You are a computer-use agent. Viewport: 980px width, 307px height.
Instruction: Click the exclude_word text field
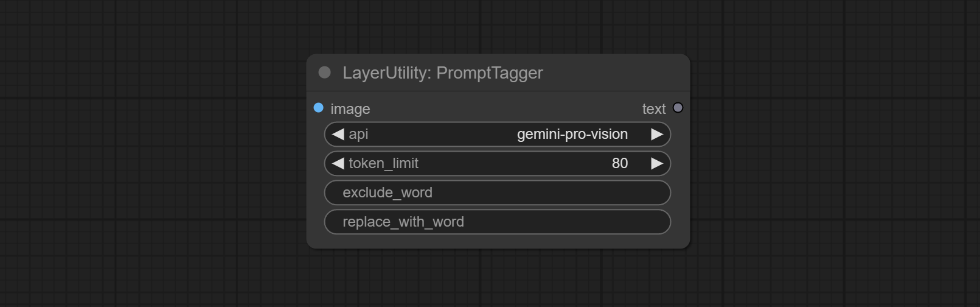point(498,192)
